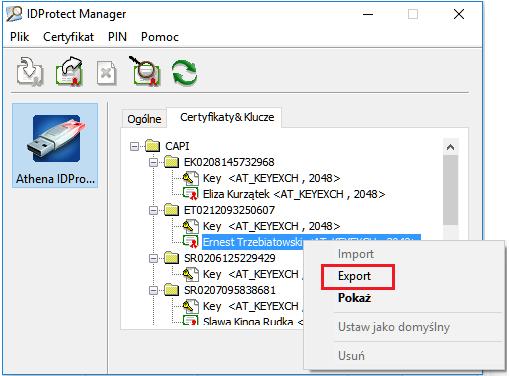Click key icon under ET0212093250607
The height and width of the screenshot is (376, 509).
point(191,226)
